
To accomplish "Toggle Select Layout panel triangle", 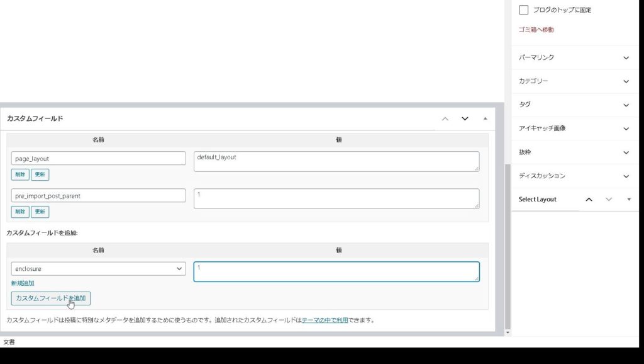I will coord(629,199).
